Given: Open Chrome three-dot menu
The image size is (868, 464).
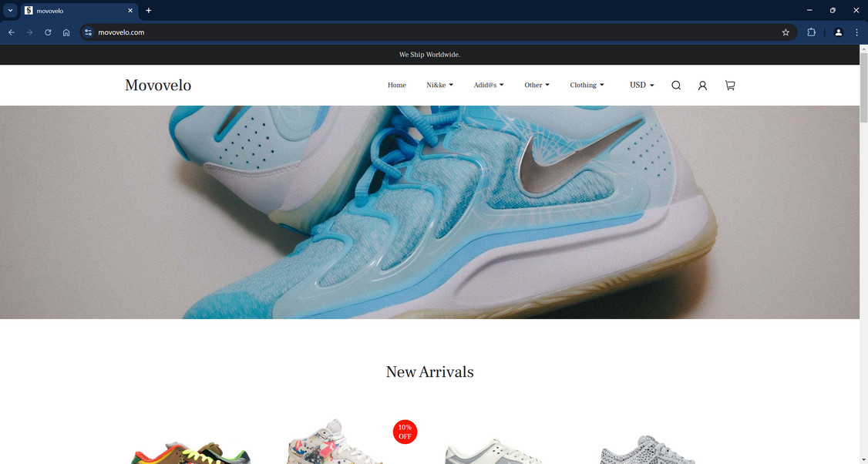Looking at the screenshot, I should [857, 32].
